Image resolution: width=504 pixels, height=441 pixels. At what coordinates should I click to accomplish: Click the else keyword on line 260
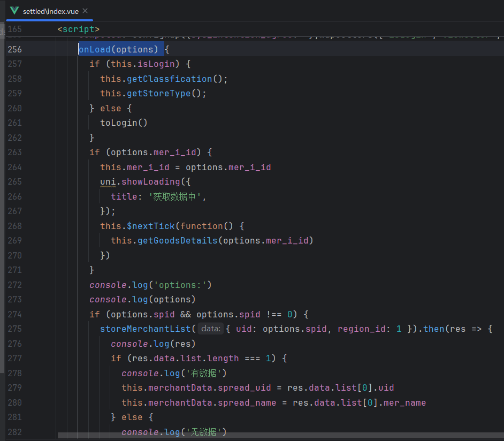[x=111, y=109]
